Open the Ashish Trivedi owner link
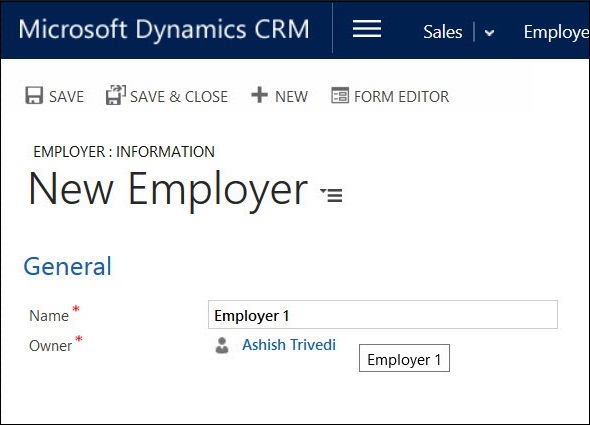Image resolution: width=590 pixels, height=425 pixels. point(289,345)
